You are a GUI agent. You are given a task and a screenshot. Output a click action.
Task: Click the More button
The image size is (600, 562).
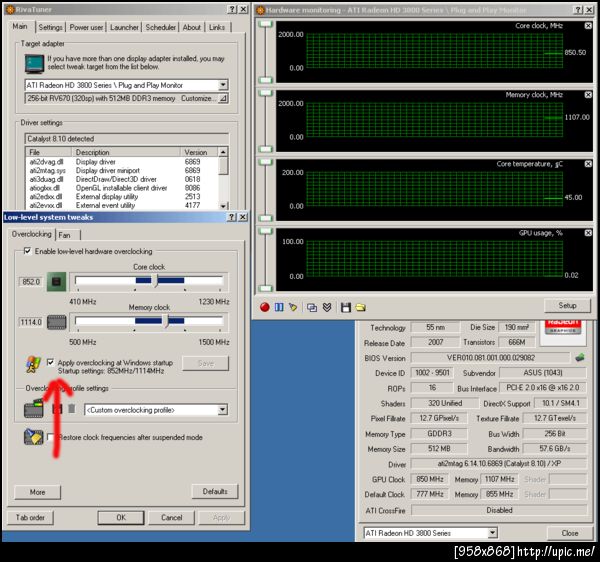38,492
